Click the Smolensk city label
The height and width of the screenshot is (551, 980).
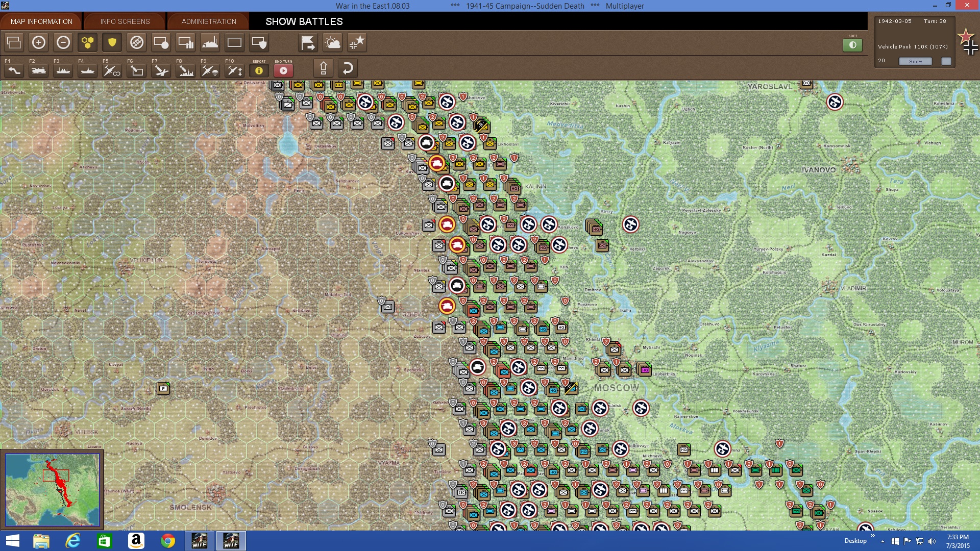point(190,507)
